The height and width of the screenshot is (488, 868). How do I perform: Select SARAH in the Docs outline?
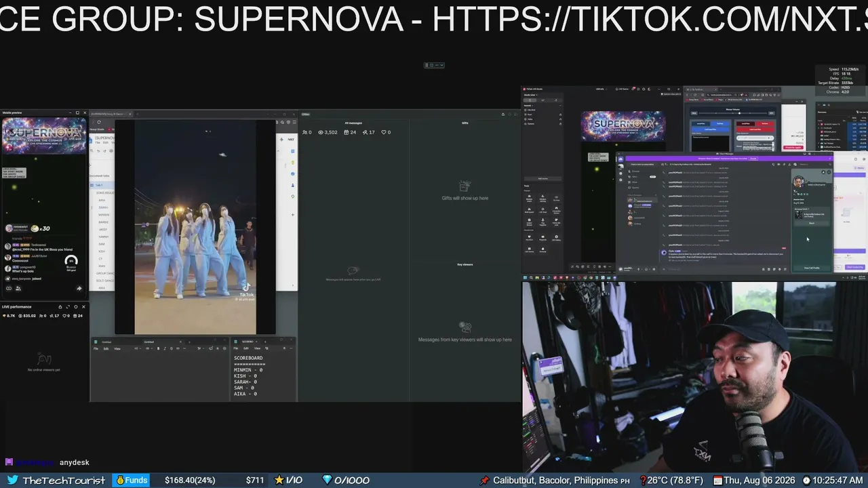(x=104, y=207)
